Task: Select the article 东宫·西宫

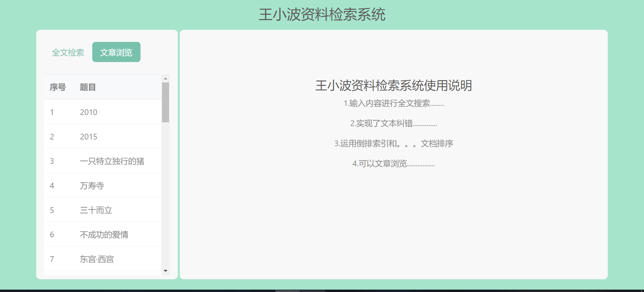Action: tap(103, 259)
